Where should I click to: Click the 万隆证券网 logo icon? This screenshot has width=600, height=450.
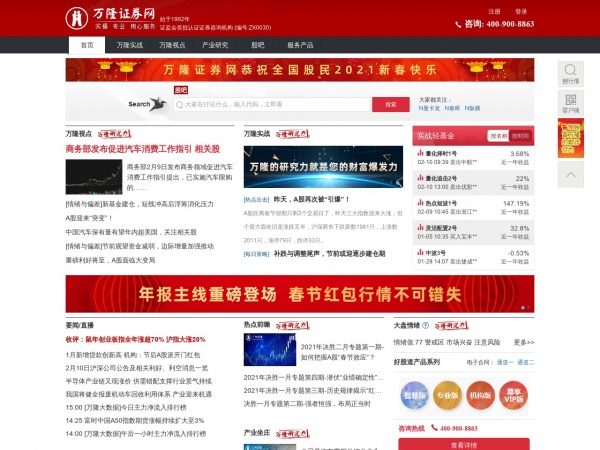point(77,18)
